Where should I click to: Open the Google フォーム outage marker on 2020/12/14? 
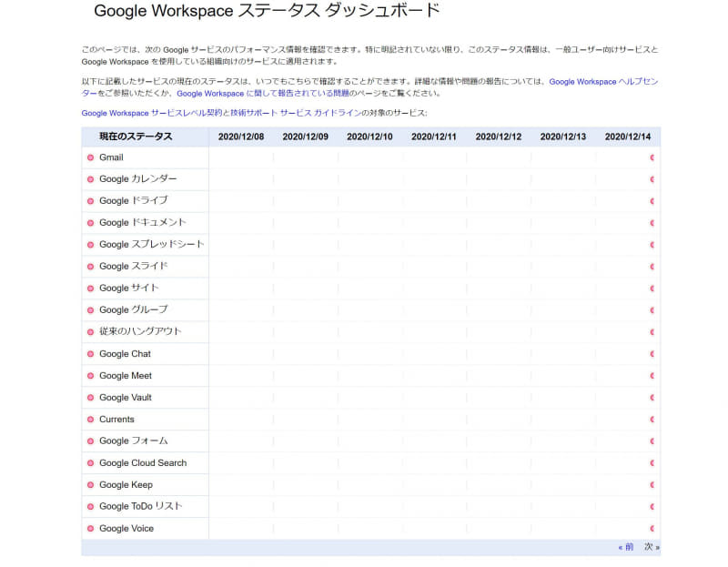click(x=652, y=441)
